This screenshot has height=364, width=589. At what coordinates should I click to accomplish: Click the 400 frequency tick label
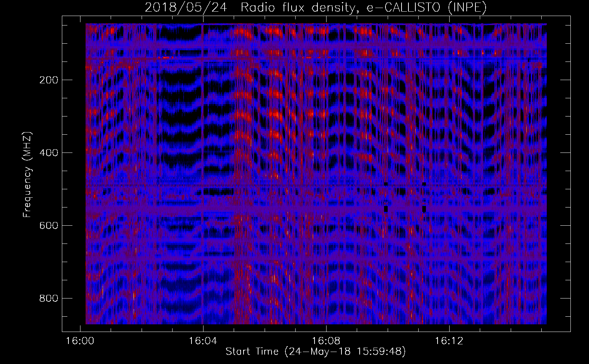click(x=48, y=153)
